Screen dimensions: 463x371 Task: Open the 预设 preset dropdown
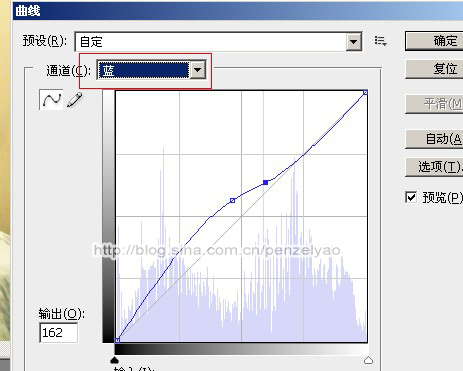tap(218, 42)
